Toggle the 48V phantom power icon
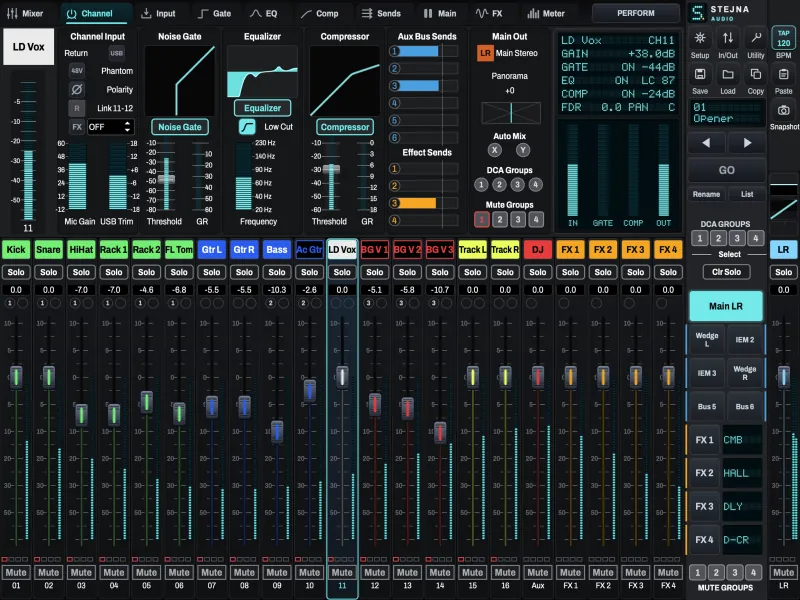The width and height of the screenshot is (800, 600). pos(77,71)
